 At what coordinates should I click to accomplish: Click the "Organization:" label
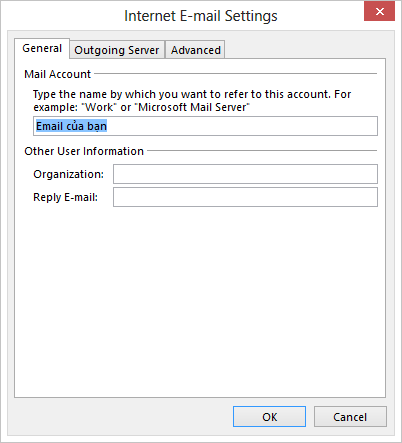tap(68, 174)
